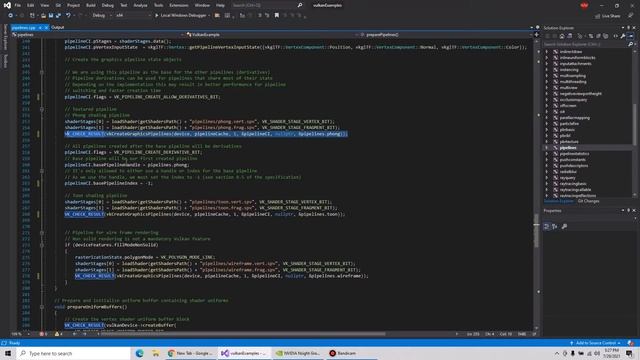
Task: Expand the indirectdraw project node
Action: pyautogui.click(x=547, y=52)
